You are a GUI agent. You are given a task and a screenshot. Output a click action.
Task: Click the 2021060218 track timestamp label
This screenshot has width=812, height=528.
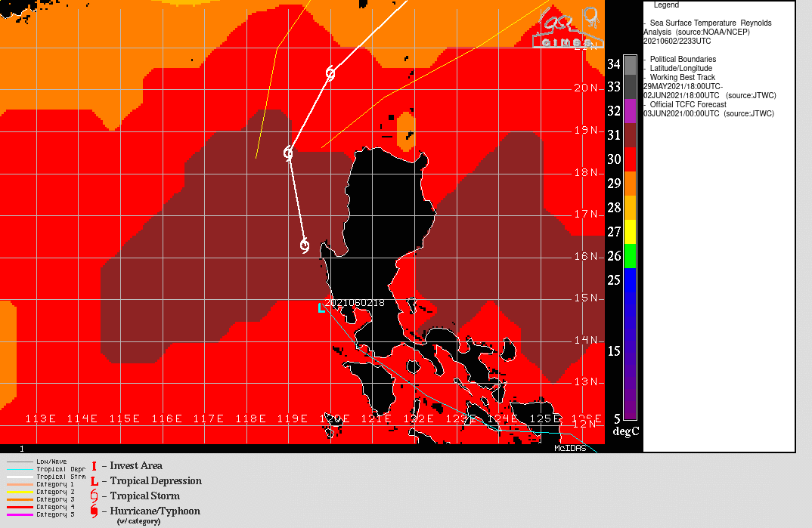pyautogui.click(x=355, y=303)
